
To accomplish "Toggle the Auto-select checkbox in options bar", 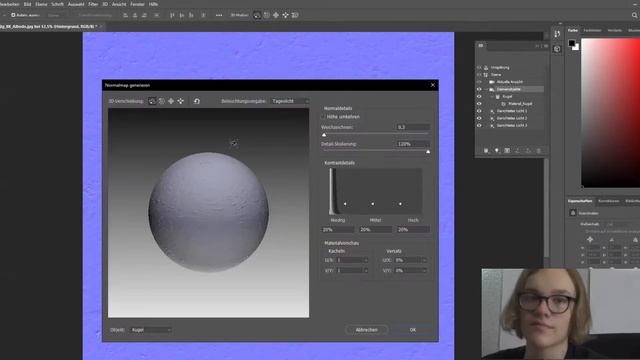I will 13,15.
